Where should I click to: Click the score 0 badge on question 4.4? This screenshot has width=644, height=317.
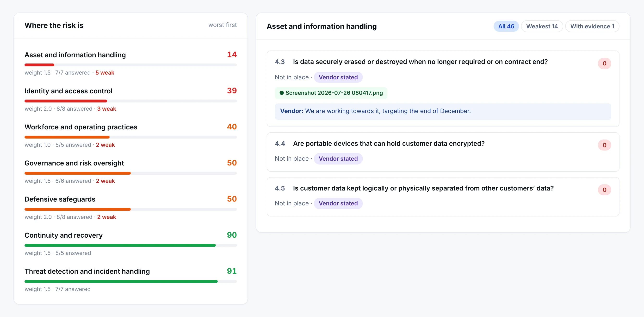[604, 145]
